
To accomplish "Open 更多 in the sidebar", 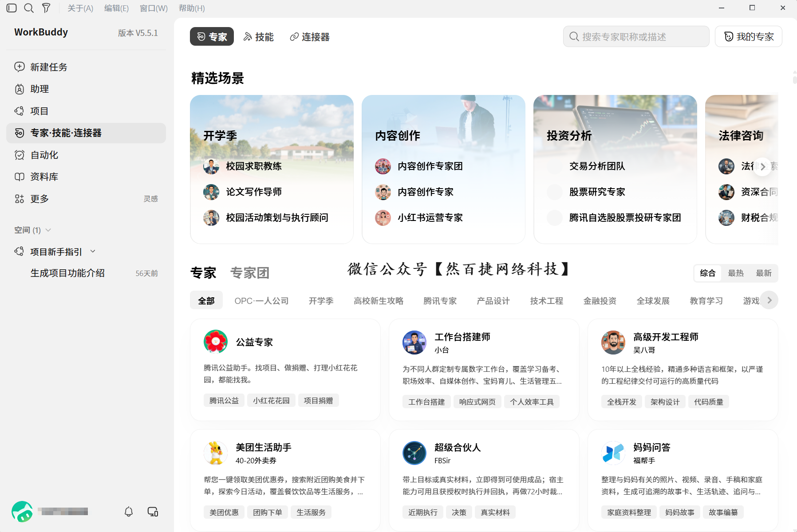I will [86, 199].
